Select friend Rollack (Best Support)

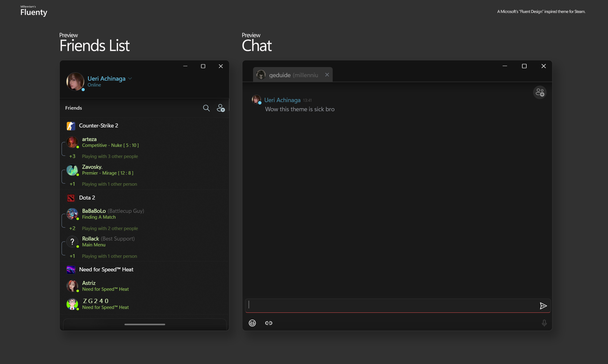click(x=144, y=242)
